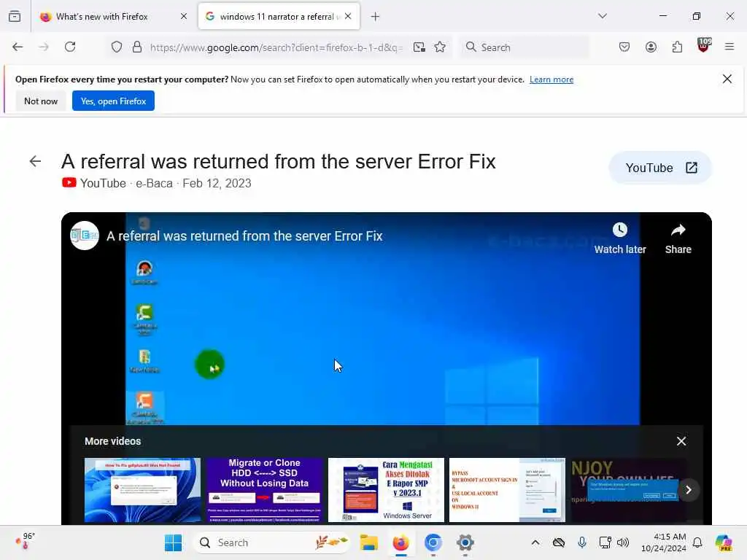Open network display tray icon

(605, 542)
